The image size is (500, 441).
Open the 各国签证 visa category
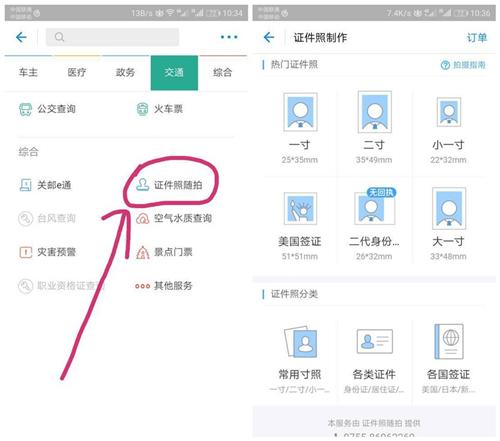(x=448, y=359)
